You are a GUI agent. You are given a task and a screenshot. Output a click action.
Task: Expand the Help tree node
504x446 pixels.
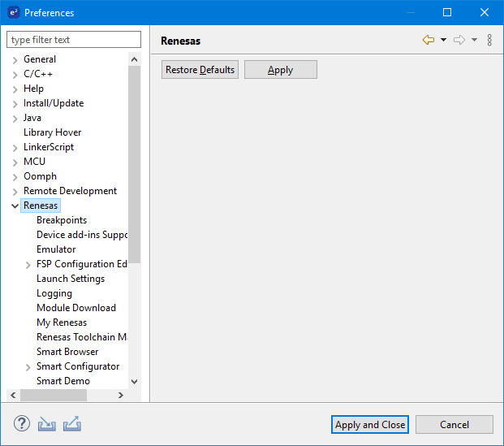pyautogui.click(x=15, y=89)
